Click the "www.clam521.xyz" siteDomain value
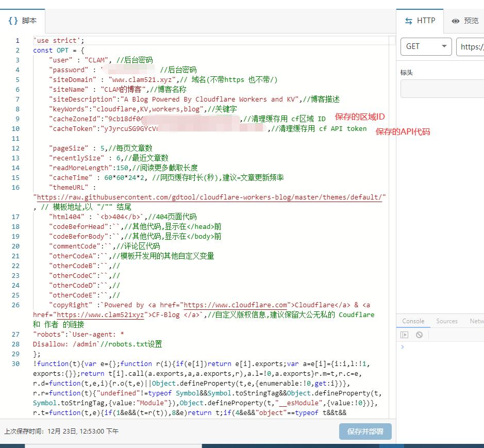Screen dimensions: 484x448 tap(142, 80)
